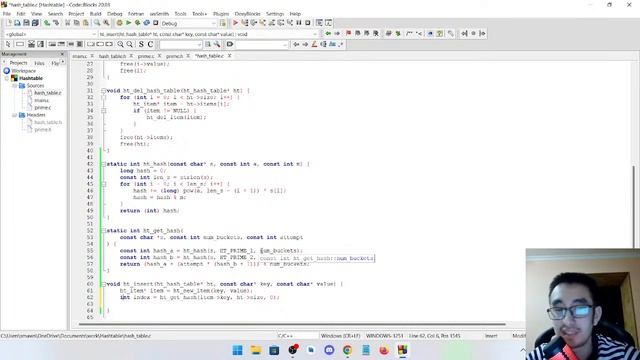Click the Undo toolbar icon
The width and height of the screenshot is (640, 360).
coord(47,23)
